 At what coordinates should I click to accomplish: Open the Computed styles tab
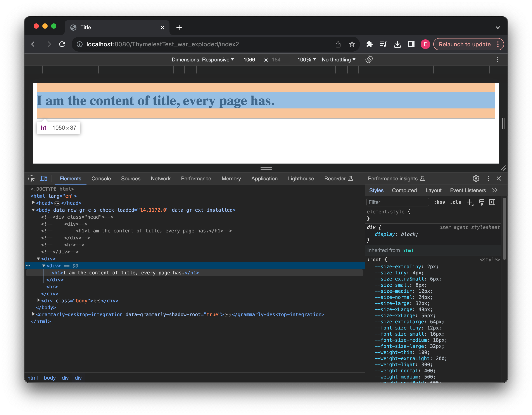(404, 190)
